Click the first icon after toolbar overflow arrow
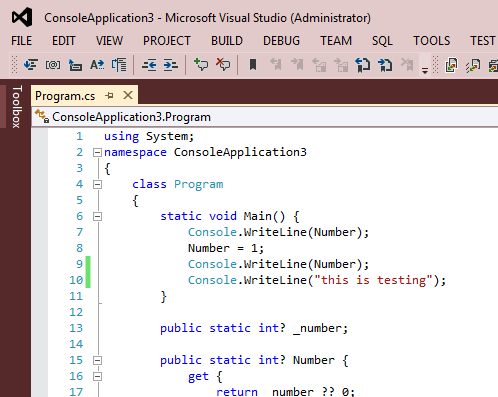Viewport: 498px width, 397px height. point(451,65)
